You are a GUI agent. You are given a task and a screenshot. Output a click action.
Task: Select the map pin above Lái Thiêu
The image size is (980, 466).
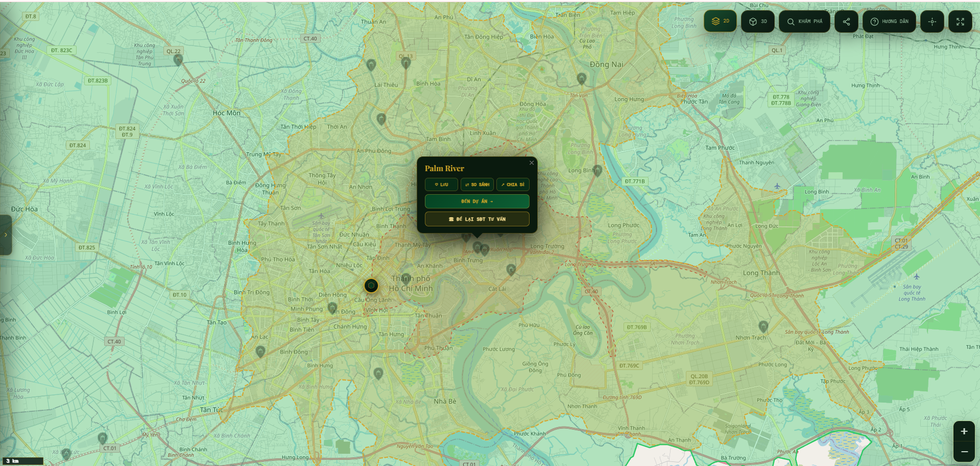[371, 65]
